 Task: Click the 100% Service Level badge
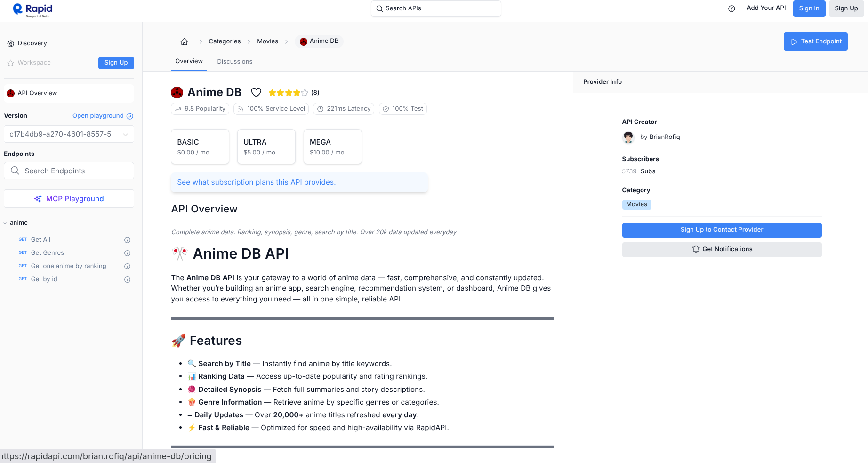coord(271,109)
